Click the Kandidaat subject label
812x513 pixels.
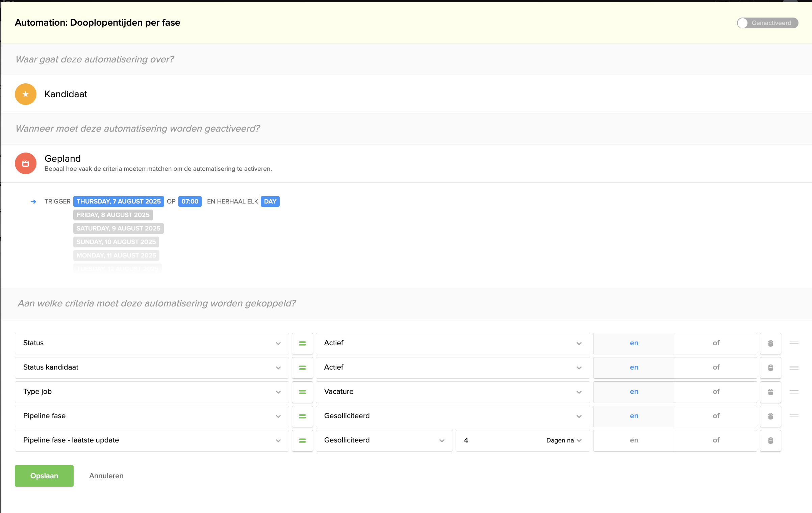pos(66,94)
